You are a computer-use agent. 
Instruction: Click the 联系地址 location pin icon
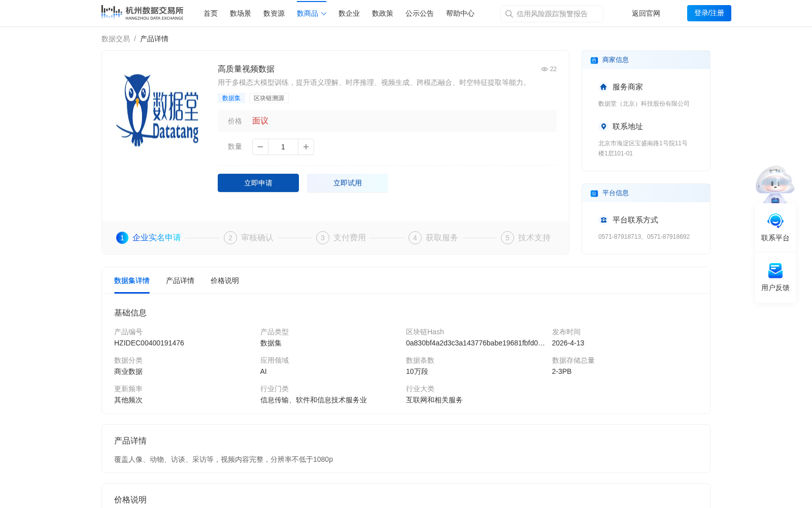pyautogui.click(x=603, y=126)
